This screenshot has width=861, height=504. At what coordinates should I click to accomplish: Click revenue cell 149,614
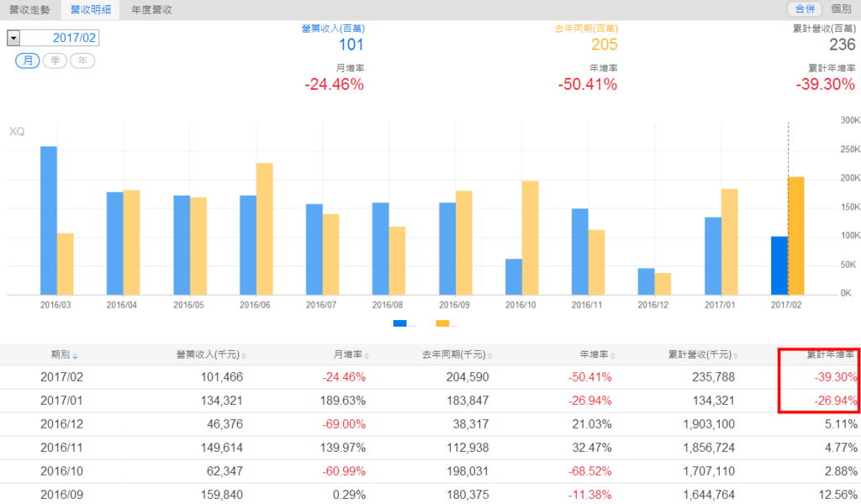coord(221,448)
